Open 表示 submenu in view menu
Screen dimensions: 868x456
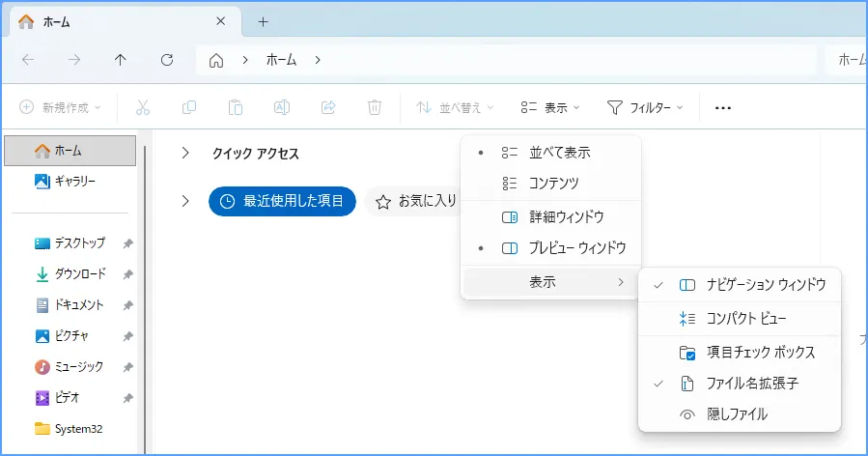[550, 282]
